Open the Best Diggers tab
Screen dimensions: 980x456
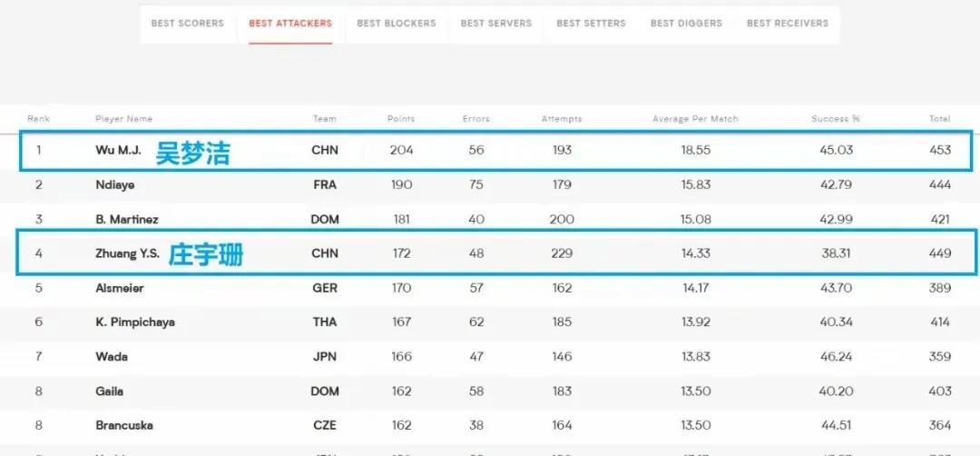tap(686, 23)
